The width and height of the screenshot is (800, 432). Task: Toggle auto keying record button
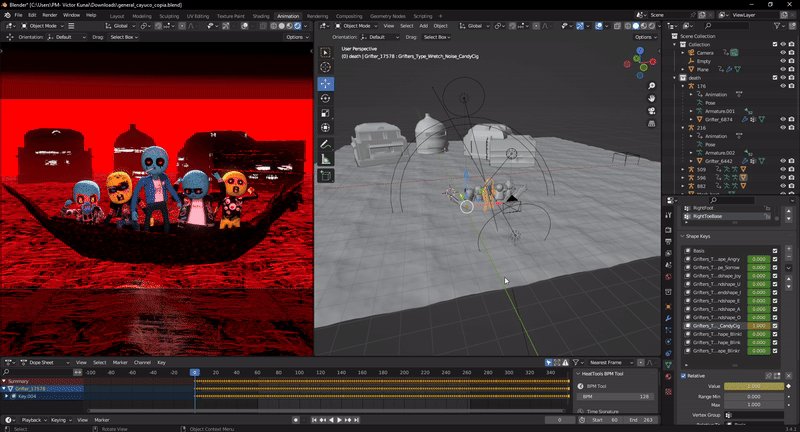coord(295,420)
